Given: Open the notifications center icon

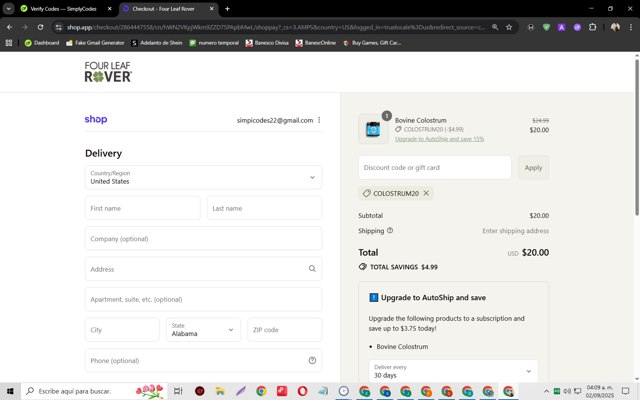Looking at the screenshot, I should (x=626, y=391).
